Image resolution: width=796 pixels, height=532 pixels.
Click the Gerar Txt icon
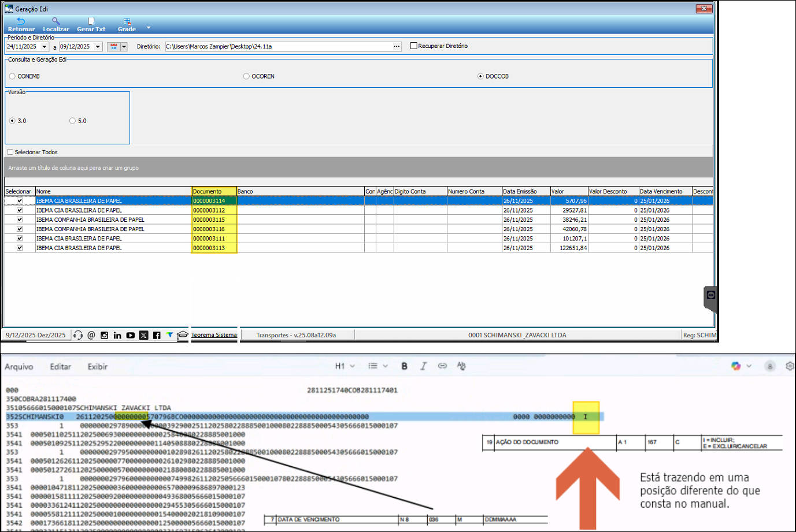point(91,21)
